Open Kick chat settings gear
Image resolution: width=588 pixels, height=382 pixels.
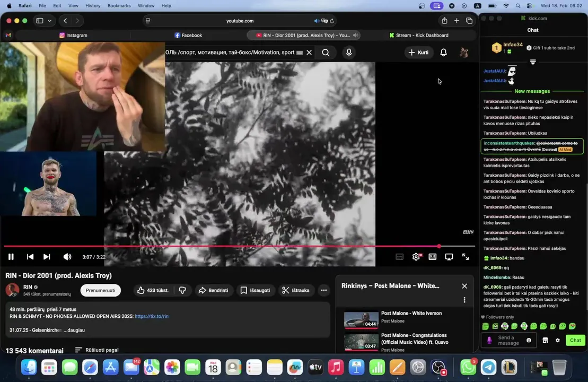click(x=558, y=340)
